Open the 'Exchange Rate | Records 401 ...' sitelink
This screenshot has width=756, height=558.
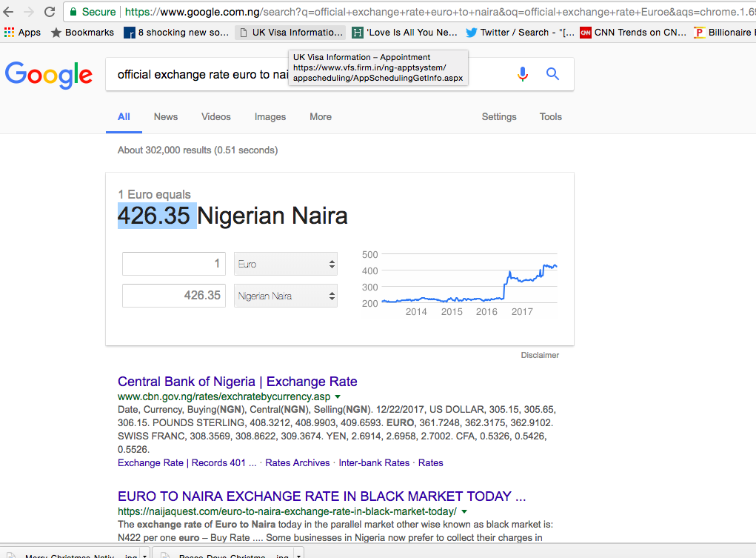tap(187, 463)
